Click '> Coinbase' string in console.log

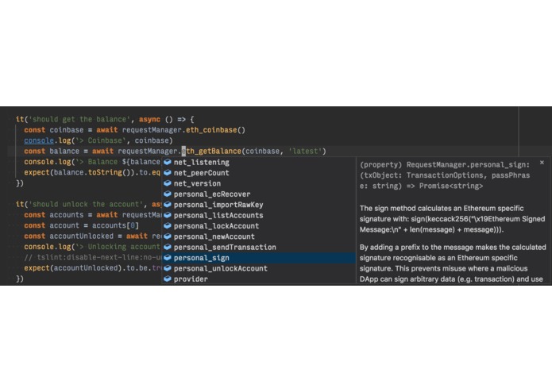[x=101, y=140]
